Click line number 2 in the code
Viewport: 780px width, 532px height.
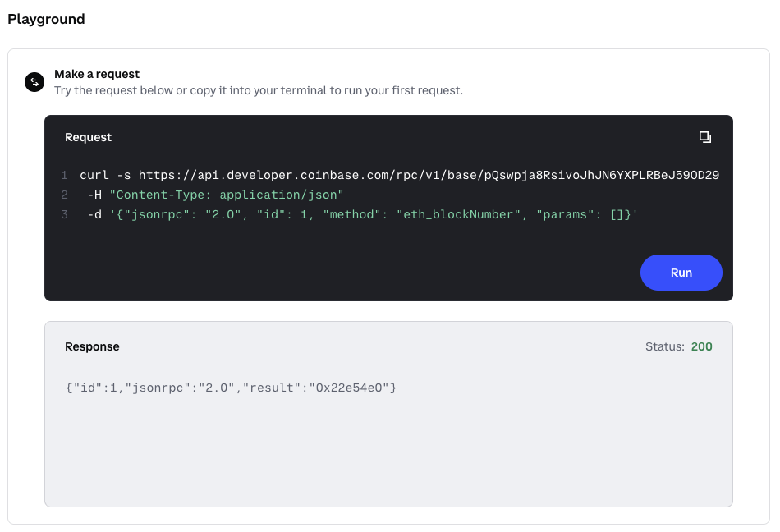point(64,195)
